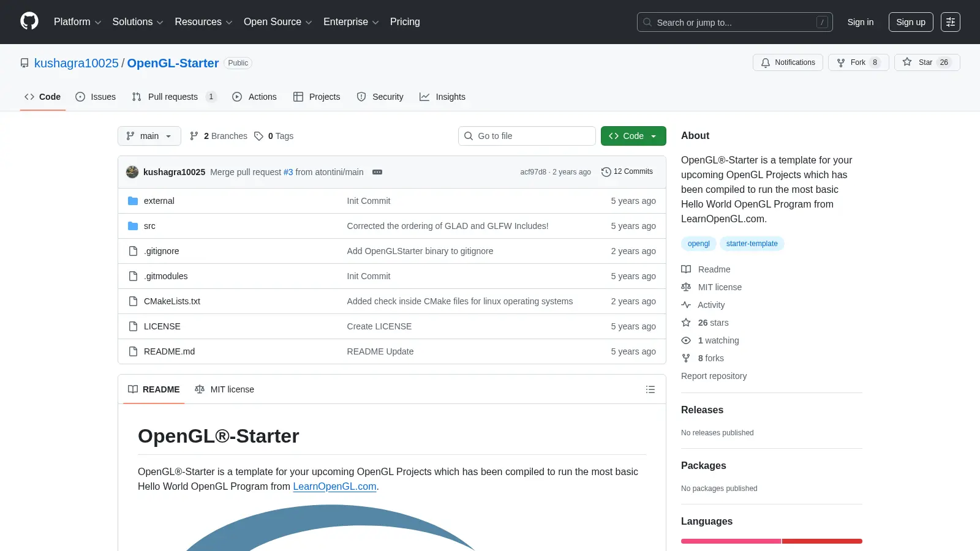Expand the Resources menu
The height and width of the screenshot is (551, 980).
point(203,22)
